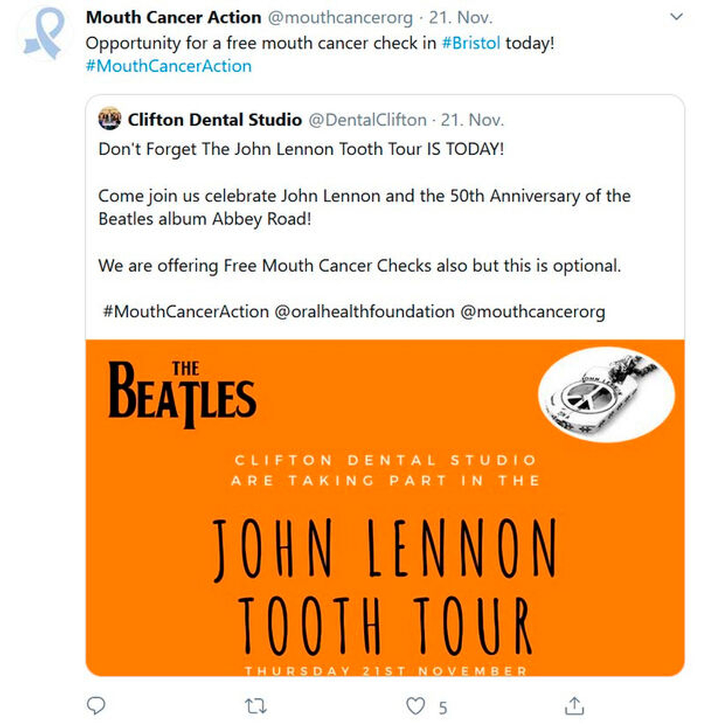Open Mouth Cancer Action ribbon avatar
Image resolution: width=701 pixels, height=728 pixels.
(x=45, y=34)
